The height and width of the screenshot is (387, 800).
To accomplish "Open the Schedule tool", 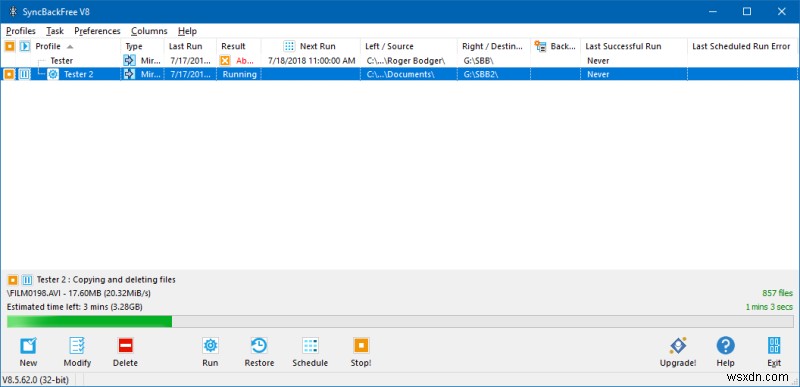I will tap(310, 352).
